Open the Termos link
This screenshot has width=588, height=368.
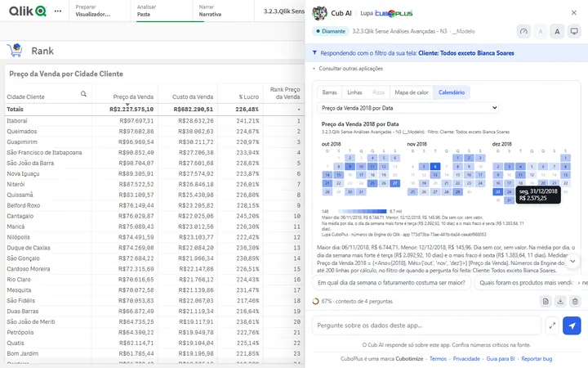click(x=438, y=359)
